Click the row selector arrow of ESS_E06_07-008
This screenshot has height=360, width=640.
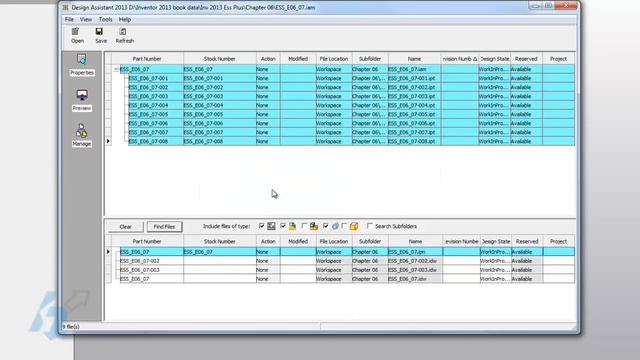pyautogui.click(x=108, y=141)
